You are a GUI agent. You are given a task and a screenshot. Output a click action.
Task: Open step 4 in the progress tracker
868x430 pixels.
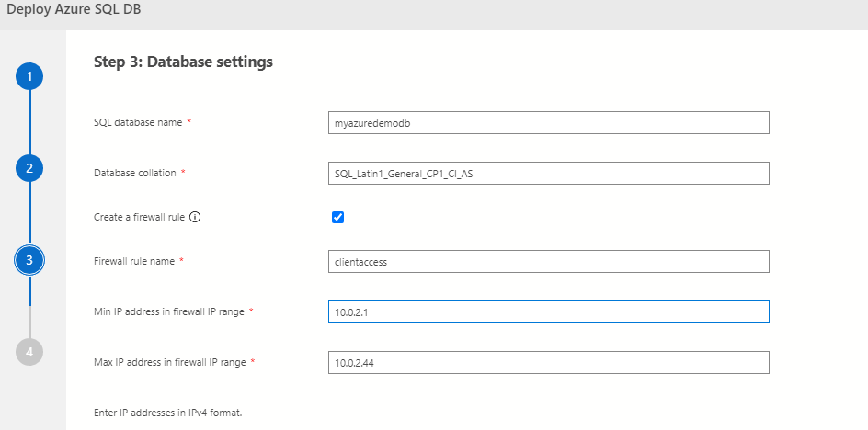29,352
